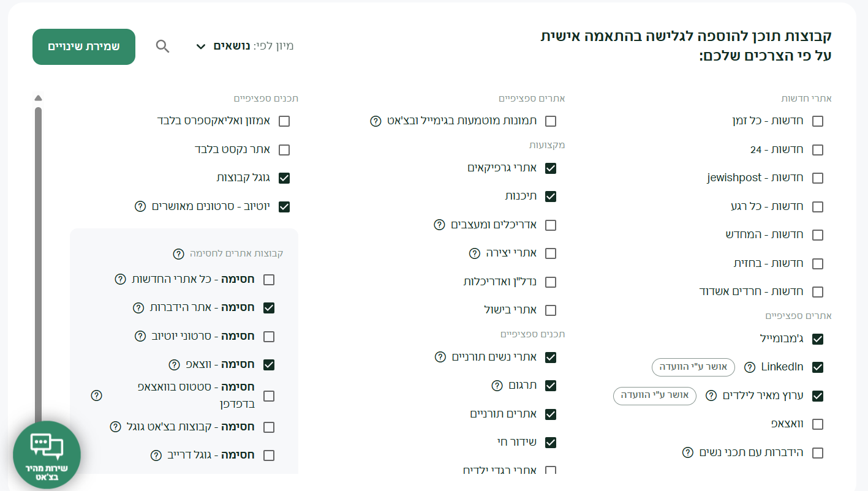Viewport: 868px width, 491px height.
Task: Click the scrollbar up arrow
Action: click(38, 97)
